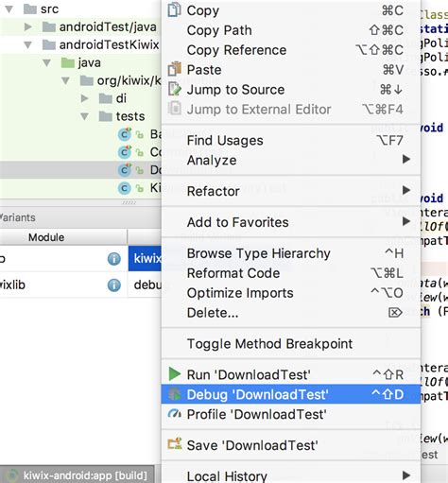Select the selected kiwix build variant cell
Screen dimensions: 448x483
[145, 258]
